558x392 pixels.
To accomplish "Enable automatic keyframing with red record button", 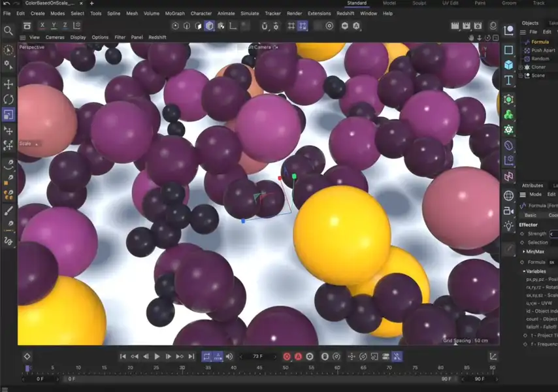I will pos(299,356).
